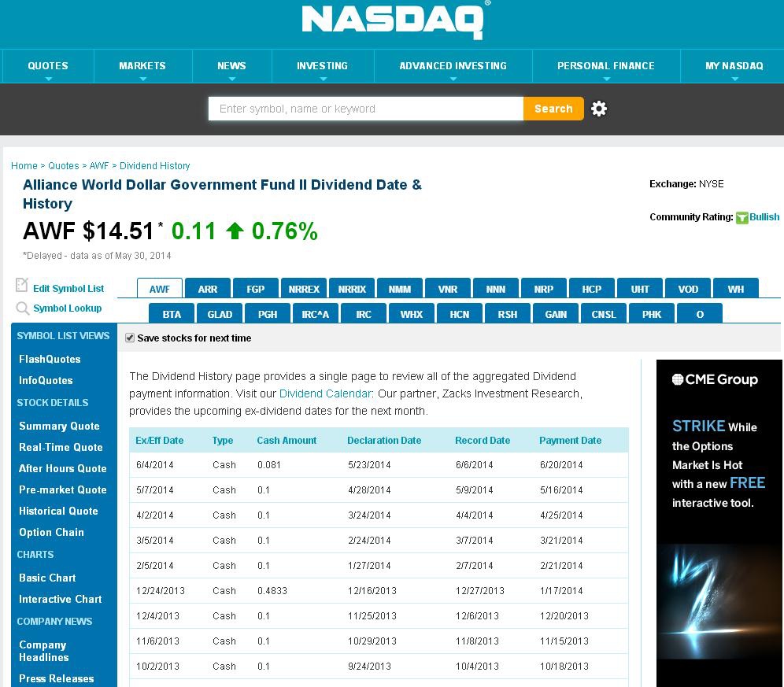The width and height of the screenshot is (784, 687).
Task: Click the 0.4833 cash amount cell
Action: [272, 591]
